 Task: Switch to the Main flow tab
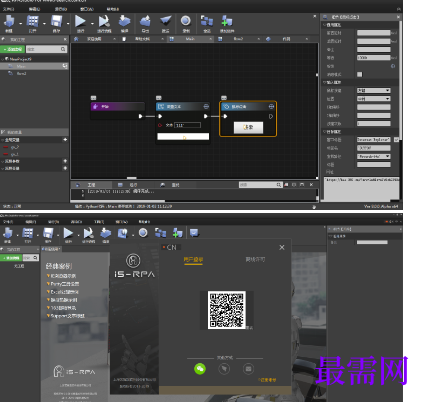click(190, 39)
